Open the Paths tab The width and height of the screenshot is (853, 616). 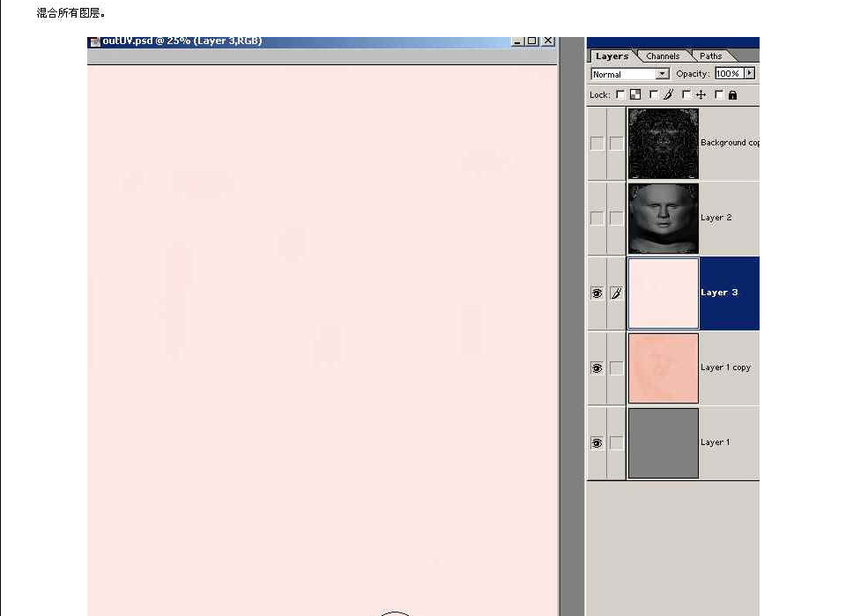(x=710, y=56)
